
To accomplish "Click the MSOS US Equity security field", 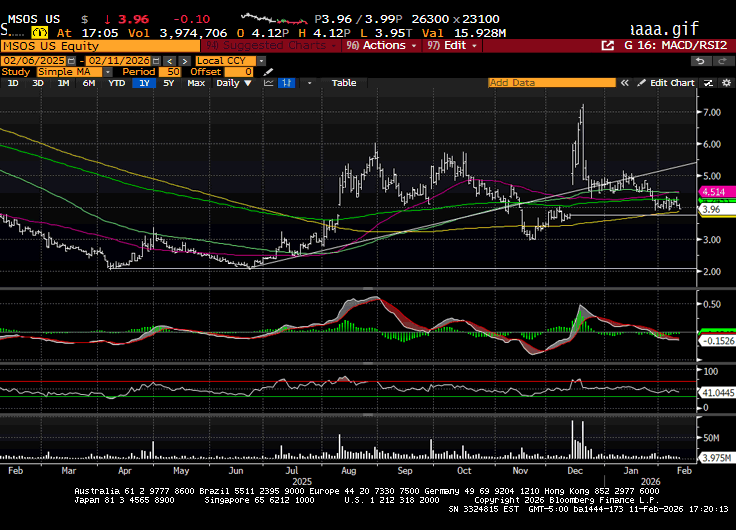I will [x=100, y=46].
